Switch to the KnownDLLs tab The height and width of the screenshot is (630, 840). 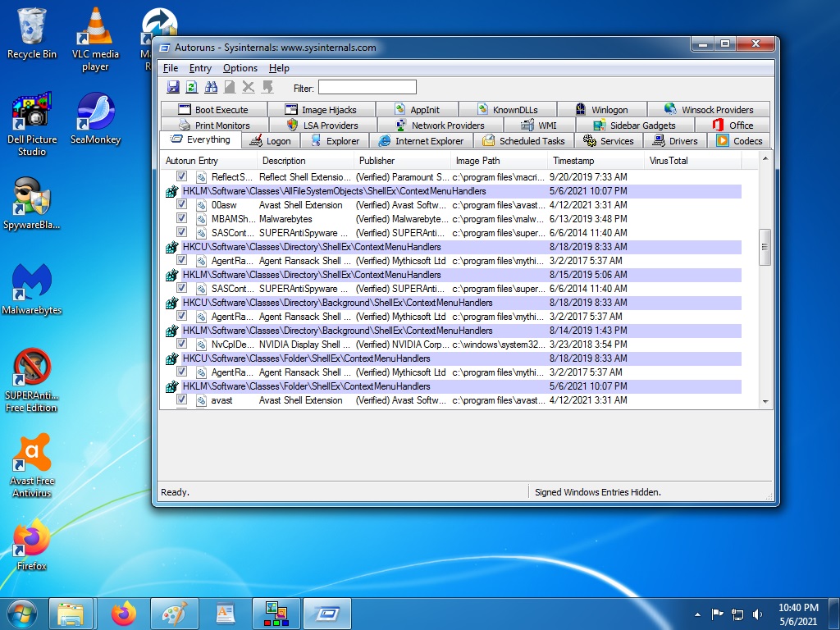[x=508, y=110]
